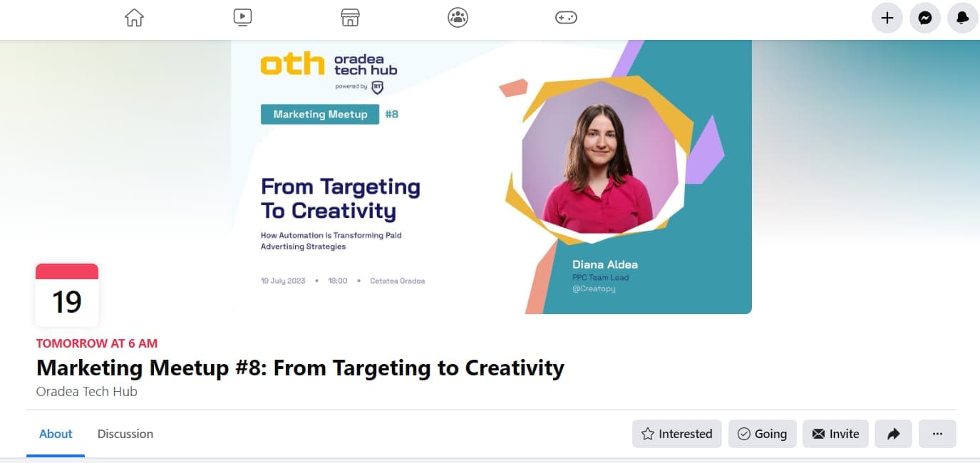Open the Create menu plus icon
This screenshot has height=463, width=980.
pyautogui.click(x=887, y=17)
